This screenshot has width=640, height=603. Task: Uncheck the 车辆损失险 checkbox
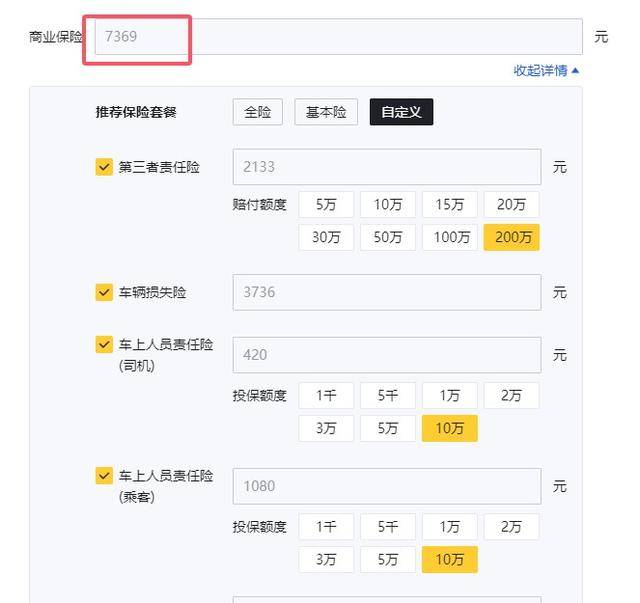point(104,292)
